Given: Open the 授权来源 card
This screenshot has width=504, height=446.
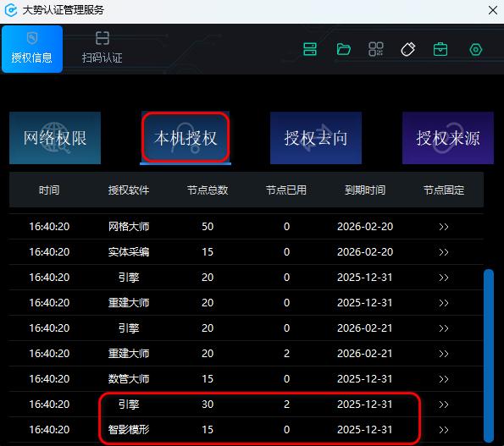Looking at the screenshot, I should click(x=448, y=138).
